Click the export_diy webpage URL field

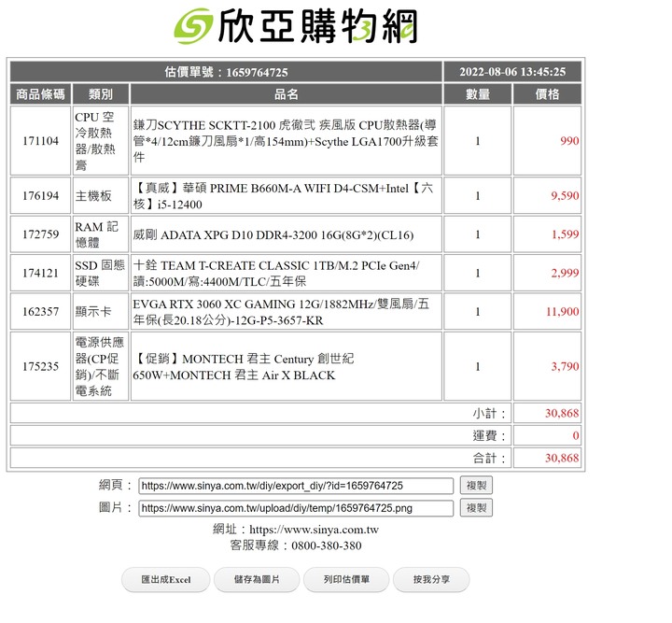(x=296, y=486)
